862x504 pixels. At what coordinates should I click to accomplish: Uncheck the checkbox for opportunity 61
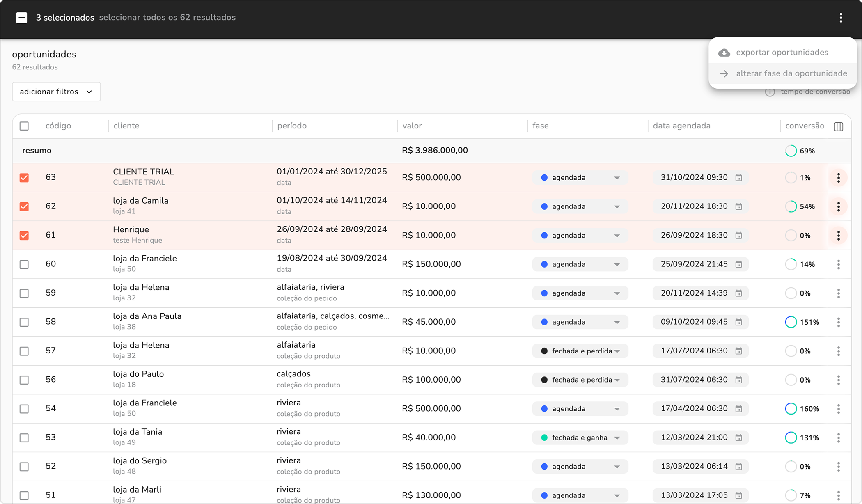click(x=24, y=236)
